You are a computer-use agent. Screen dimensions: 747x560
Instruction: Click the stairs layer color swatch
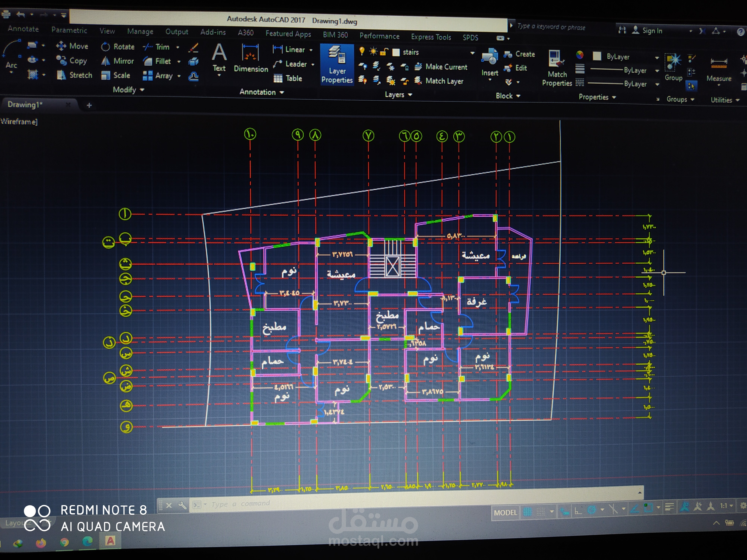pyautogui.click(x=396, y=52)
